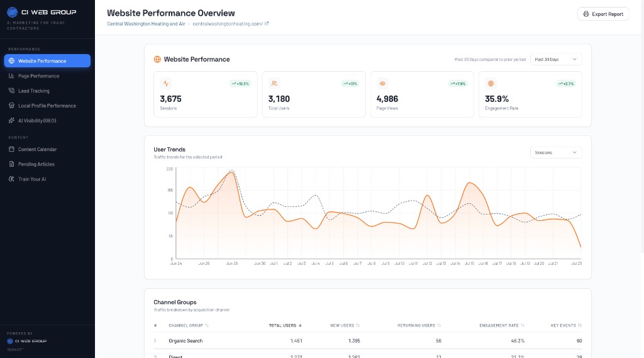Click the 46.3% engagement rate cell
The height and width of the screenshot is (358, 644).
(x=518, y=341)
